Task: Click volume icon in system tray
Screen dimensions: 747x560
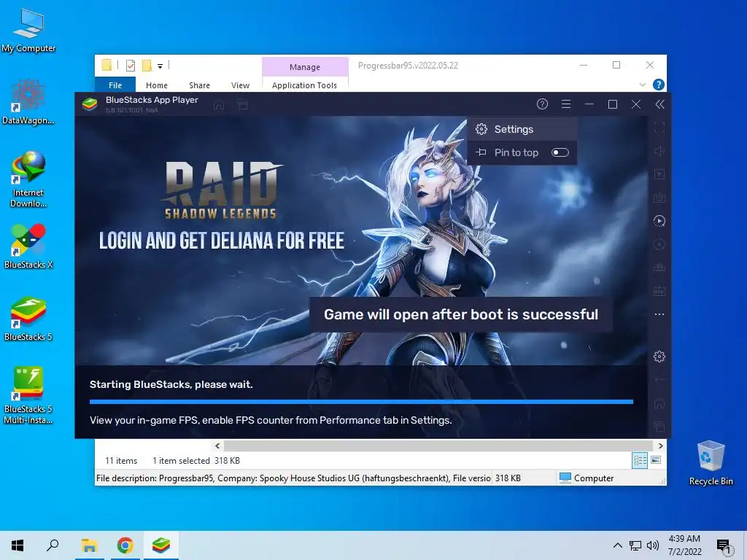Action: 653,545
